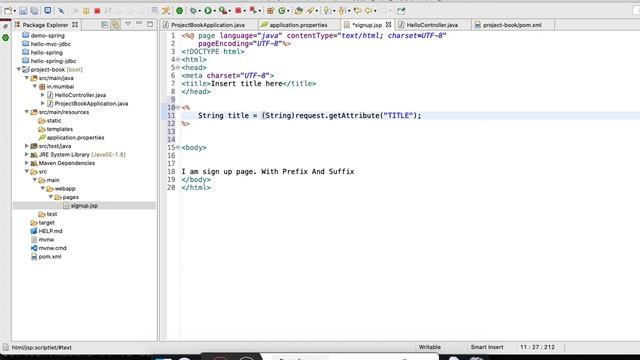Click Collapse All in Package Explorer
The image size is (640, 360).
click(104, 25)
